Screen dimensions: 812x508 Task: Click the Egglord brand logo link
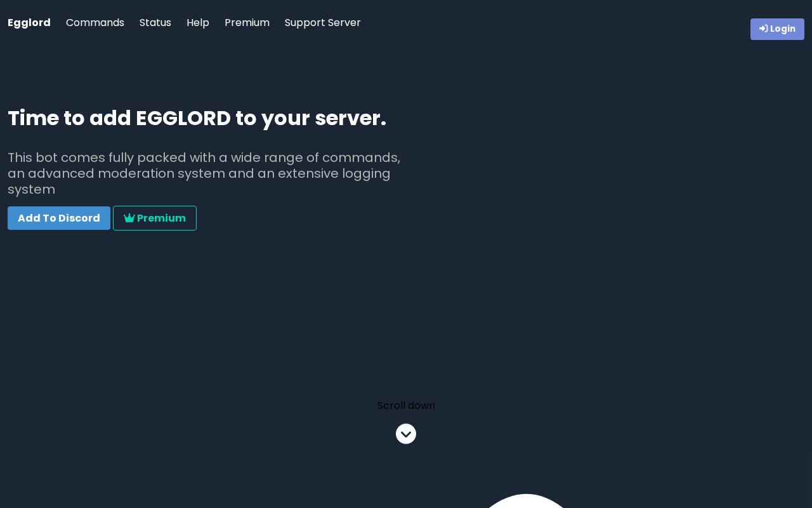(29, 23)
